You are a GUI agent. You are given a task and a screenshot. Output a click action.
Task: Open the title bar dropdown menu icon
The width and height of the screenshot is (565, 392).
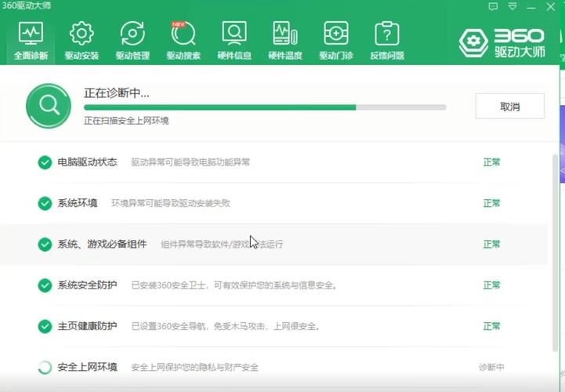[x=512, y=6]
